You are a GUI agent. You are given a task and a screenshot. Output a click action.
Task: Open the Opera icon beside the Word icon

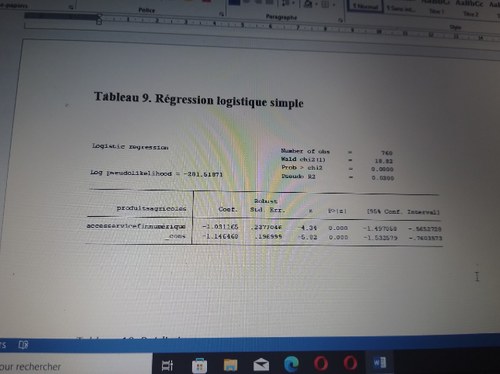coord(350,363)
